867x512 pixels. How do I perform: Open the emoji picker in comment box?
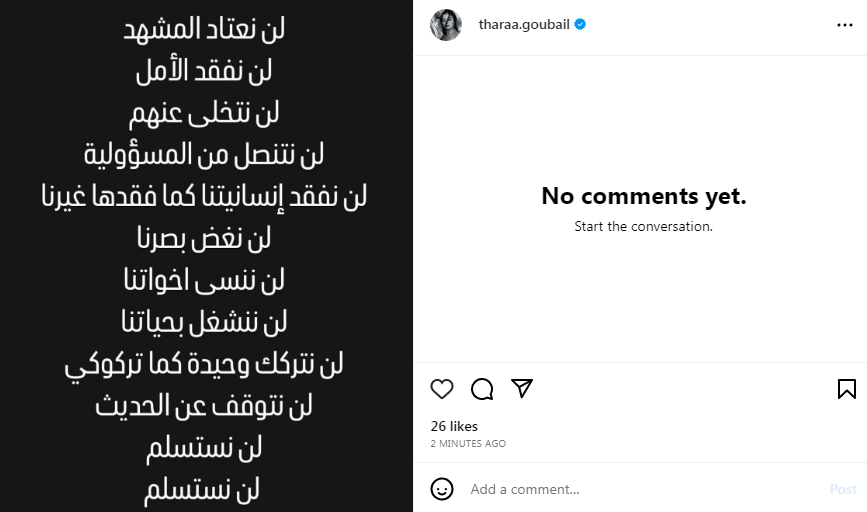point(442,489)
